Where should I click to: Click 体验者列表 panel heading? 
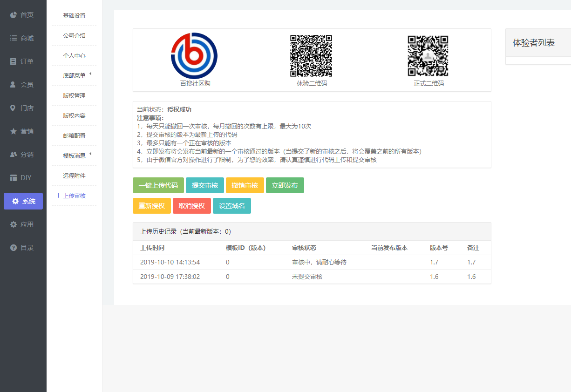coord(534,43)
